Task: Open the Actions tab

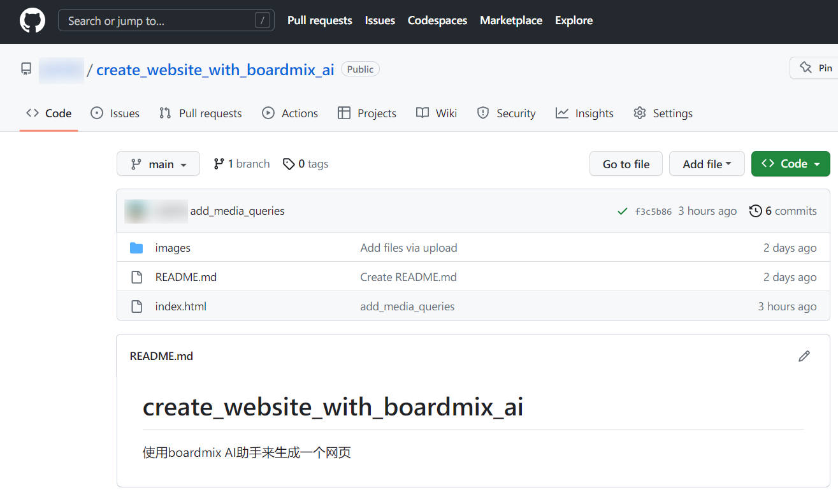Action: pos(290,113)
